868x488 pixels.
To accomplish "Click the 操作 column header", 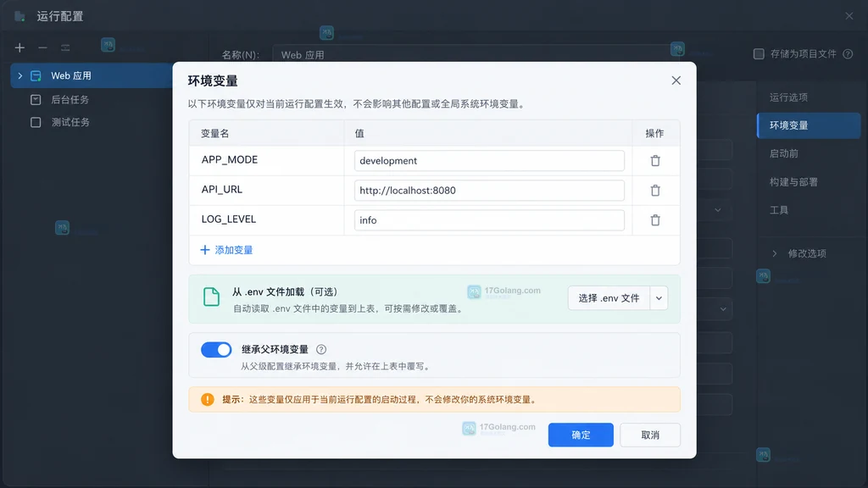I will click(x=656, y=133).
